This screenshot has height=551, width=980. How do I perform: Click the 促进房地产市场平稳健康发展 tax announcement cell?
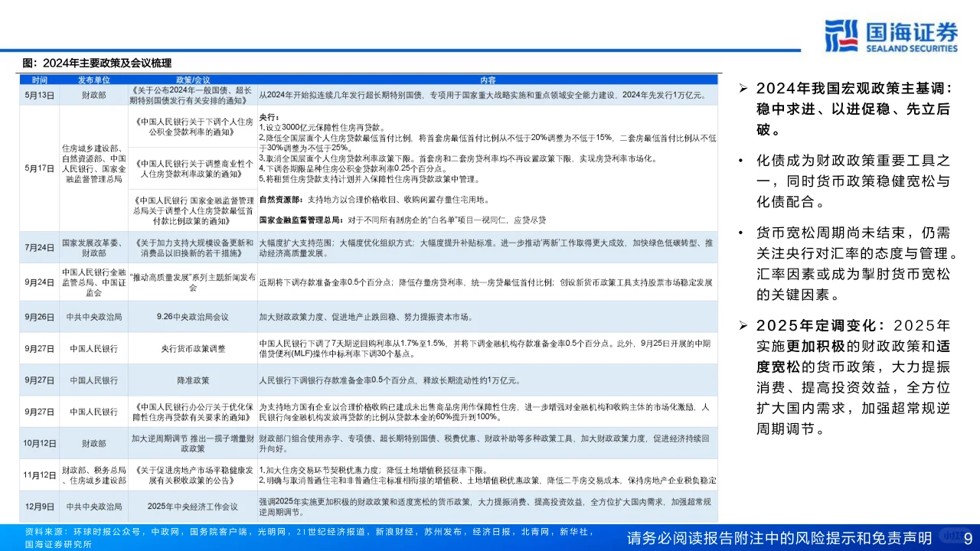point(193,475)
